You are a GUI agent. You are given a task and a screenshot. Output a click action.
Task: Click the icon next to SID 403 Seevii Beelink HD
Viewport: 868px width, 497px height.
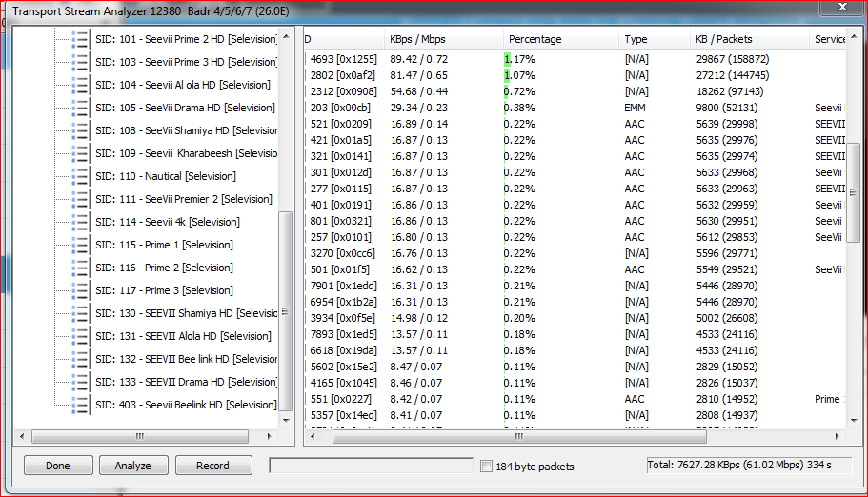81,405
